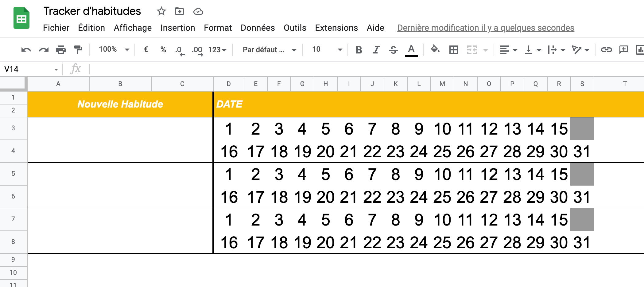
Task: Select the Nouvelle Habitude header cell
Action: [120, 104]
